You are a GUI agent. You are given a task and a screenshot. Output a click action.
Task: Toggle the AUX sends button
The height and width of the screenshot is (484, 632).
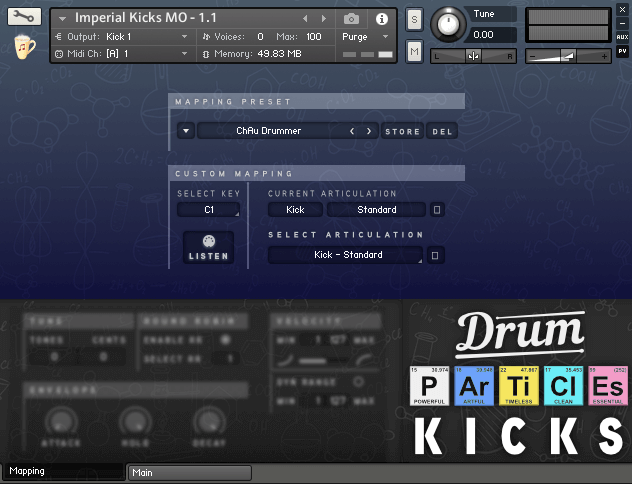[622, 37]
